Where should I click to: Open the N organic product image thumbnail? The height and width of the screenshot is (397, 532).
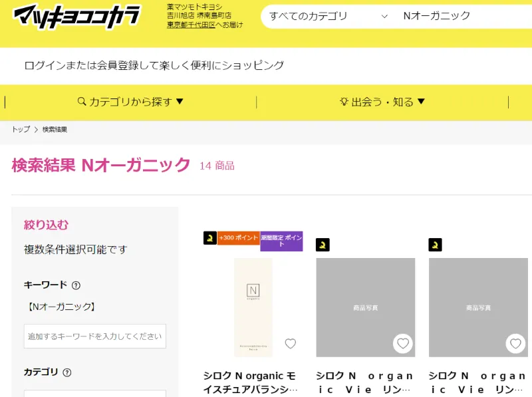[253, 307]
